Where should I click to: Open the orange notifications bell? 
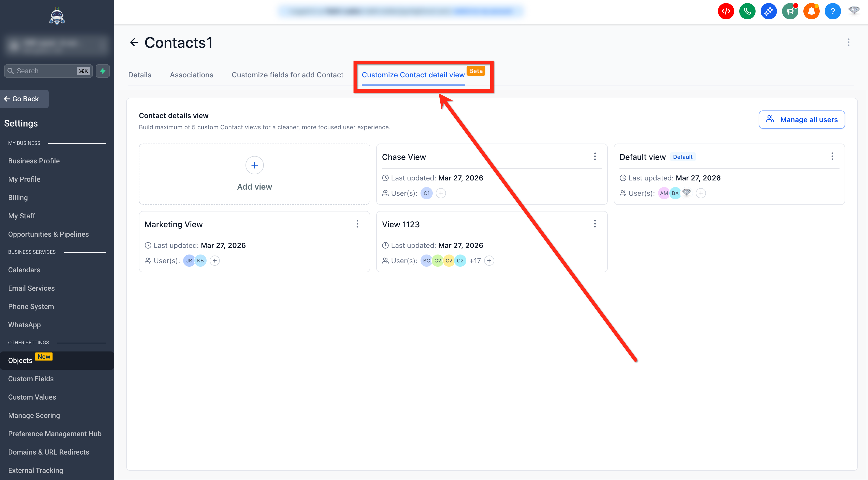(811, 11)
